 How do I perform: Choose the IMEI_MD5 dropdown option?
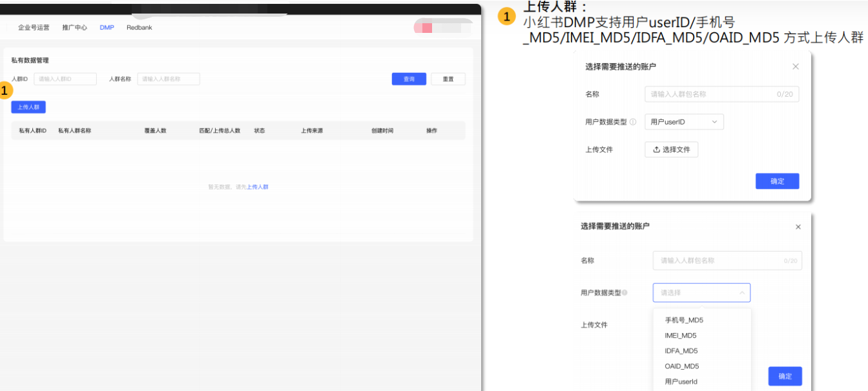[679, 335]
